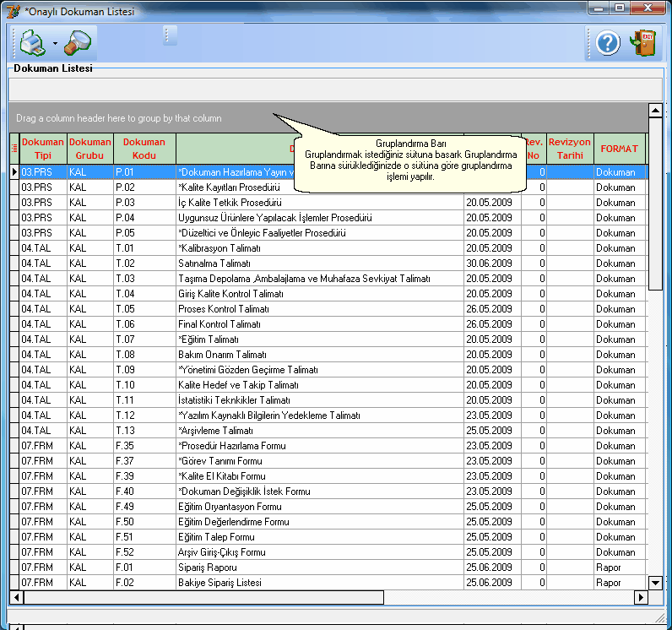Screen dimensions: 672x630
Task: Minimize the Onaylı Dokuman Listesi window
Action: pyautogui.click(x=599, y=8)
